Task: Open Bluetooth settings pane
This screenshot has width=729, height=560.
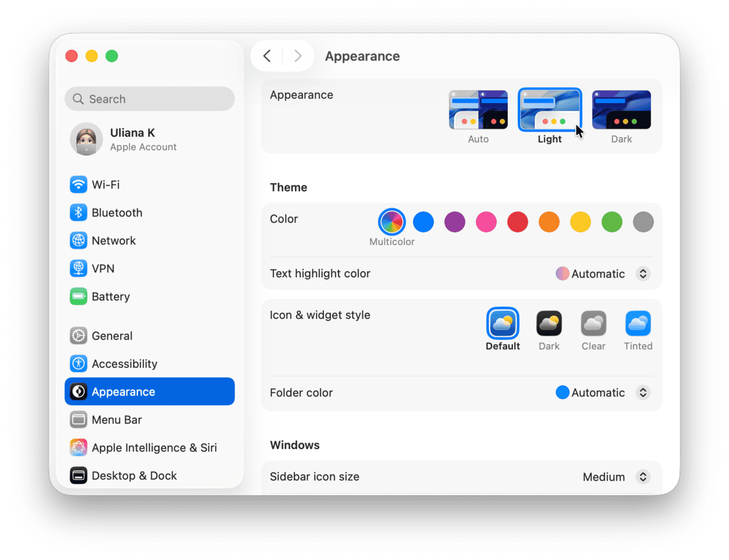Action: pos(116,212)
